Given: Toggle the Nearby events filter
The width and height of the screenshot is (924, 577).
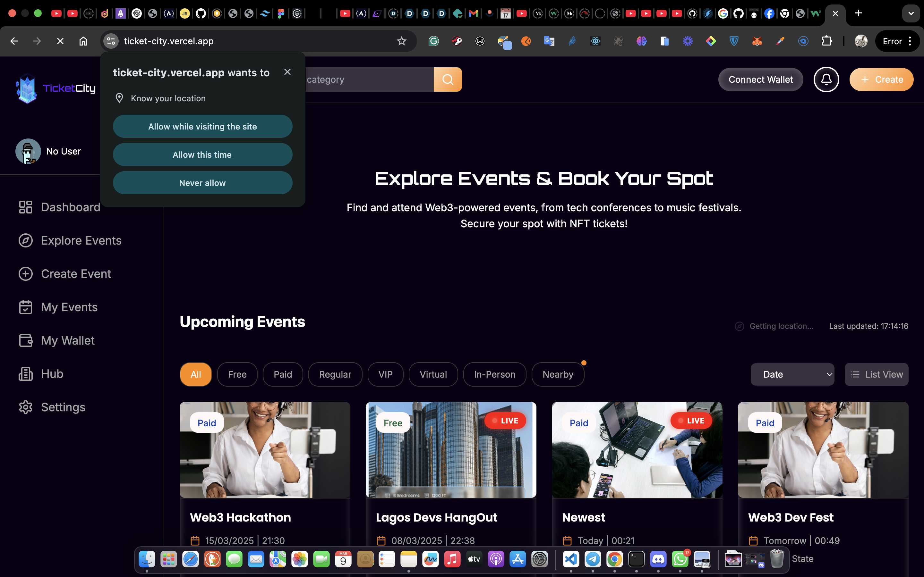Looking at the screenshot, I should 558,374.
